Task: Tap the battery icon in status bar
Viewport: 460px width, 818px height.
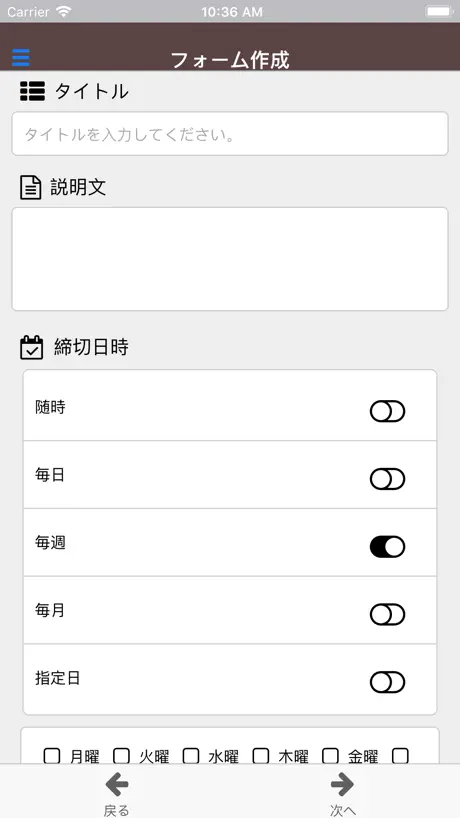Action: click(x=439, y=11)
